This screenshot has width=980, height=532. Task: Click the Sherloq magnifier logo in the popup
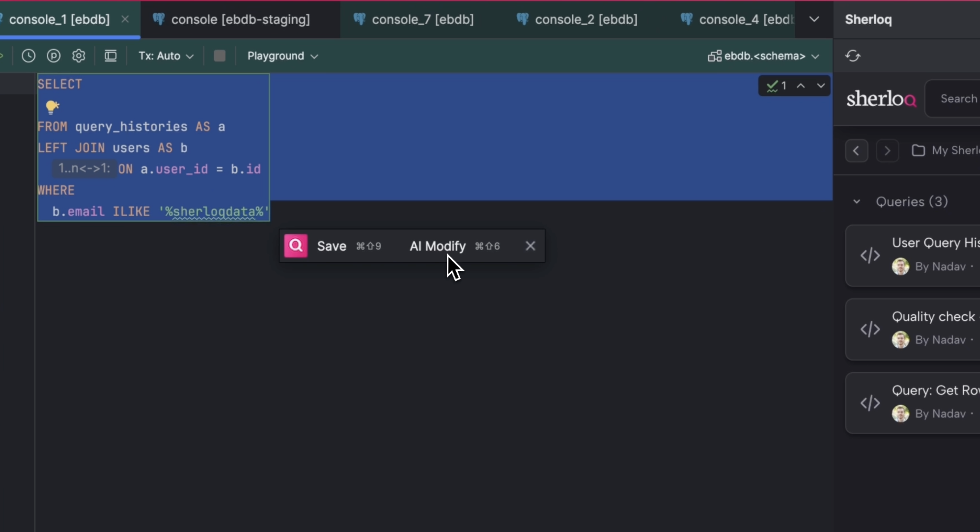[x=296, y=246]
